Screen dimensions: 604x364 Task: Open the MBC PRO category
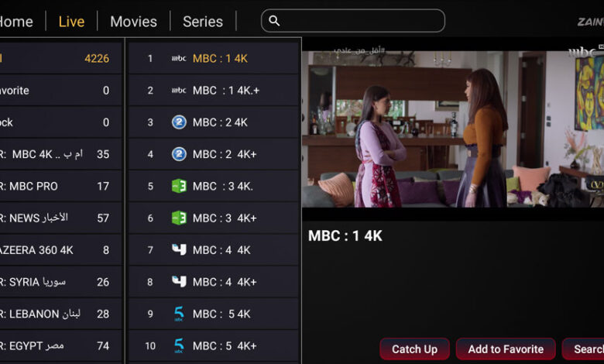pos(61,186)
